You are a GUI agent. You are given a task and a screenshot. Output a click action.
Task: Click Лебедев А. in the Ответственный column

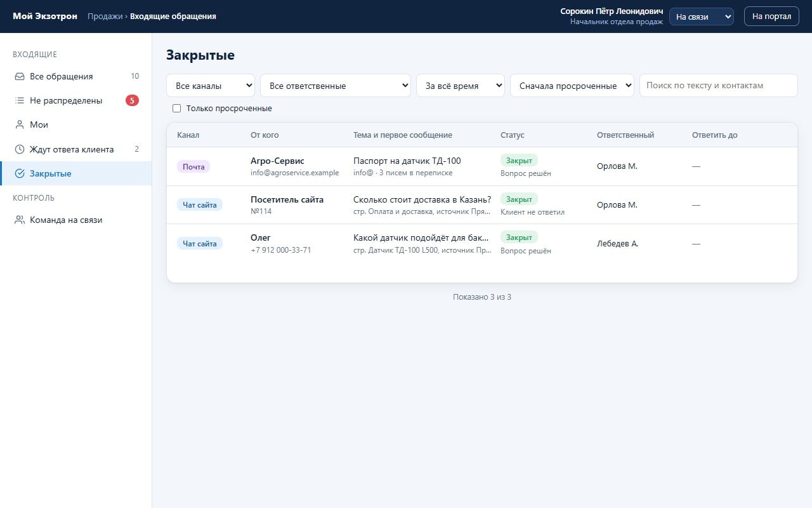coord(618,243)
